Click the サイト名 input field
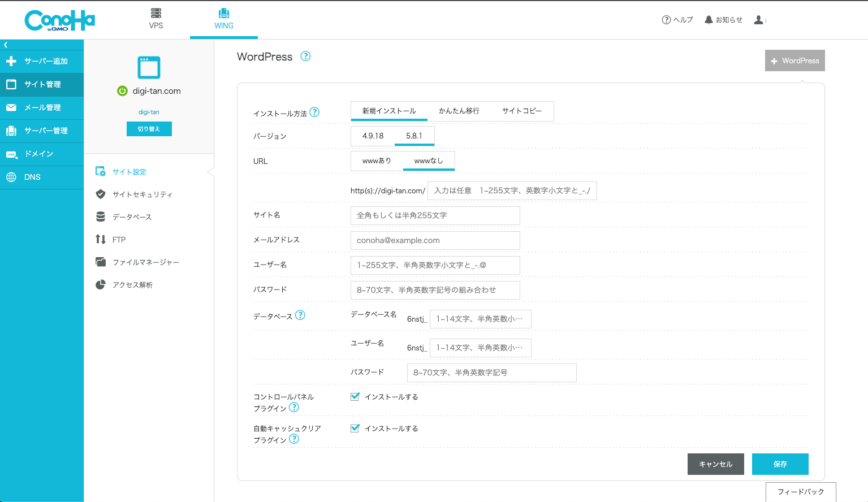This screenshot has width=868, height=502. [435, 215]
